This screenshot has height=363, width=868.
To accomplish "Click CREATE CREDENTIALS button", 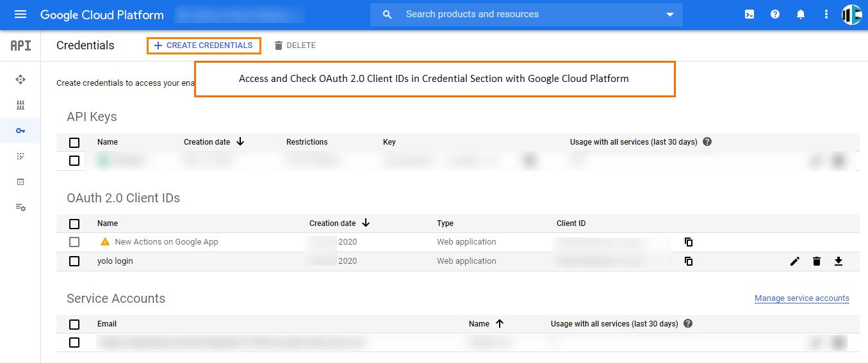I will point(204,45).
